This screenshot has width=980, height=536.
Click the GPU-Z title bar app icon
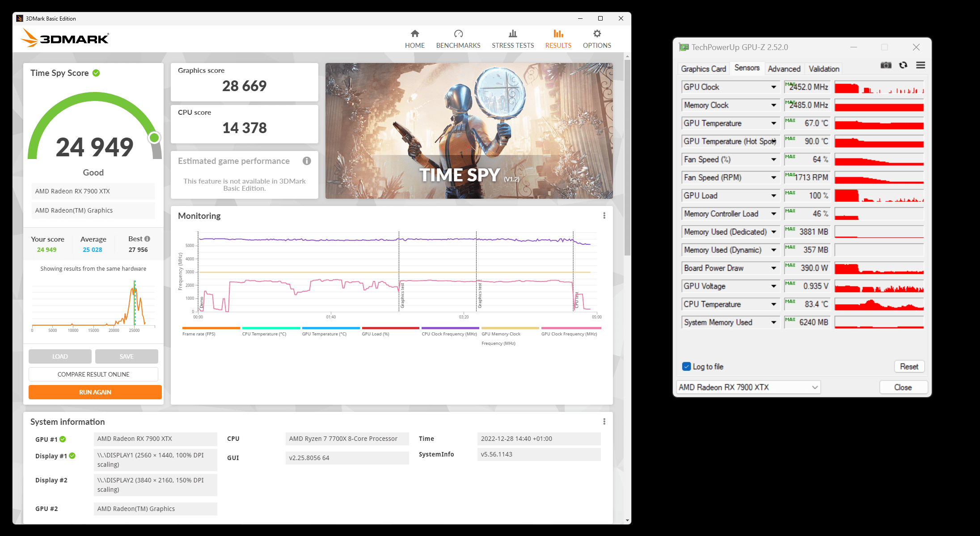684,47
